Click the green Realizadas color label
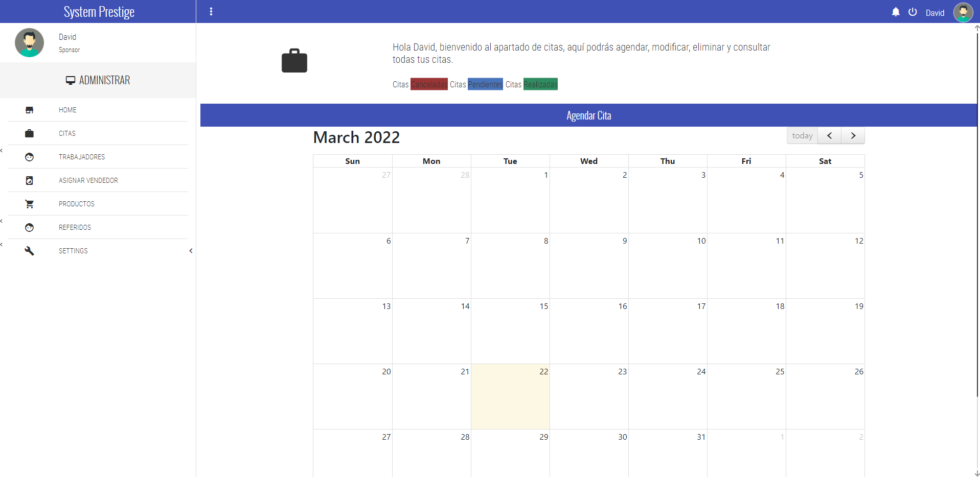The height and width of the screenshot is (477, 980). click(x=540, y=84)
